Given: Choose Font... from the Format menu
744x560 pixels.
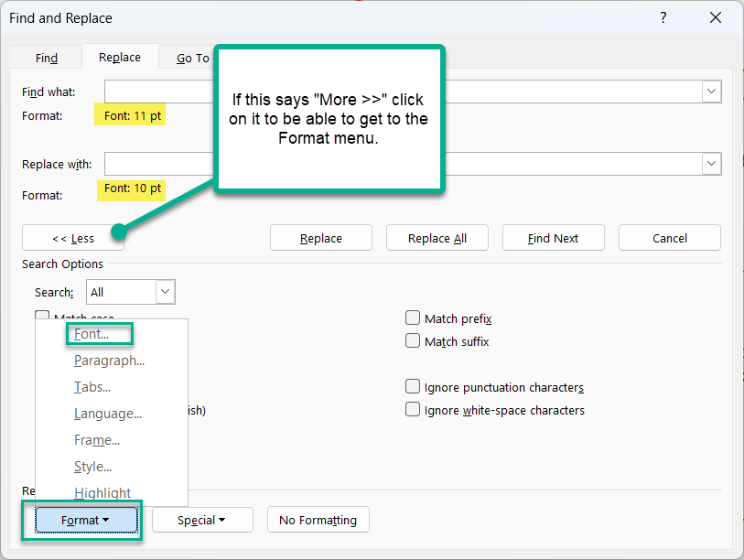Looking at the screenshot, I should coord(112,334).
